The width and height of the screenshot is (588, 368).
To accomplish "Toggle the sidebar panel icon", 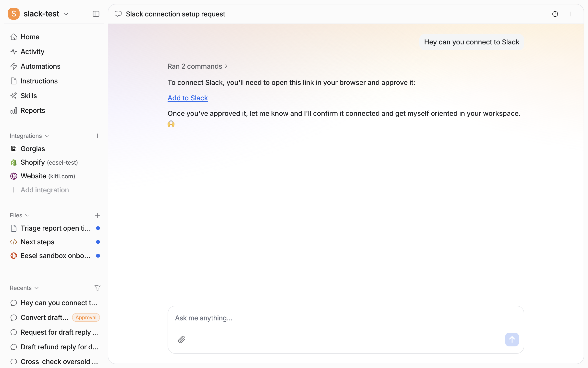I will [x=96, y=14].
